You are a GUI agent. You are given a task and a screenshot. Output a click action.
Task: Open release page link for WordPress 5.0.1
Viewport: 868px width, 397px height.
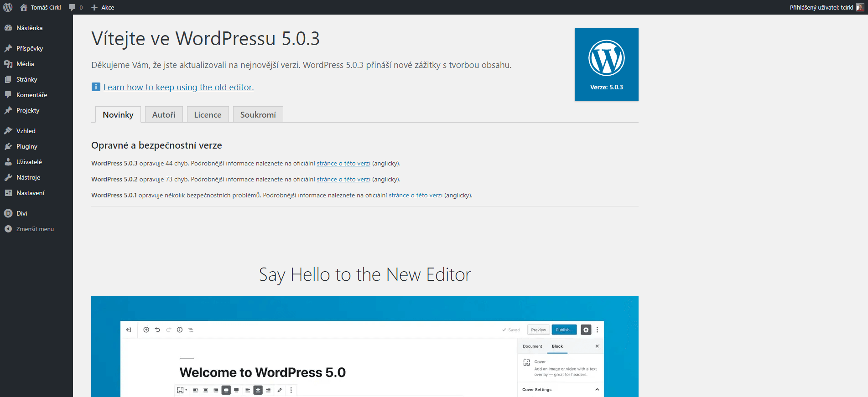(x=416, y=195)
